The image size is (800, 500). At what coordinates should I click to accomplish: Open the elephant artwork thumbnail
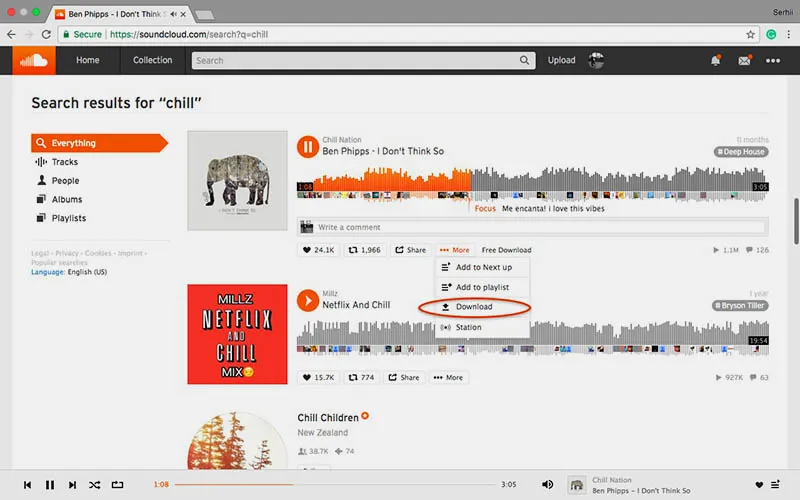[x=237, y=181]
